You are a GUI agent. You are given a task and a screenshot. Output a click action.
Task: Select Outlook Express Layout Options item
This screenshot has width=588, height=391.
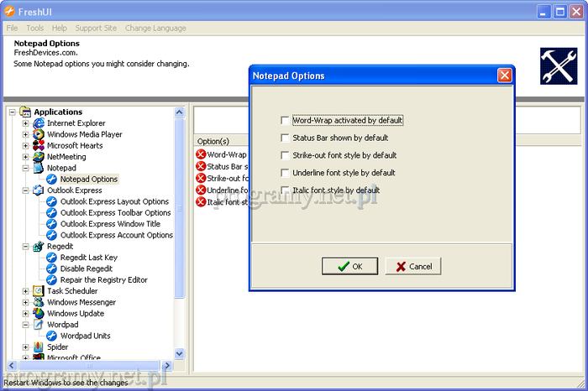click(x=114, y=201)
